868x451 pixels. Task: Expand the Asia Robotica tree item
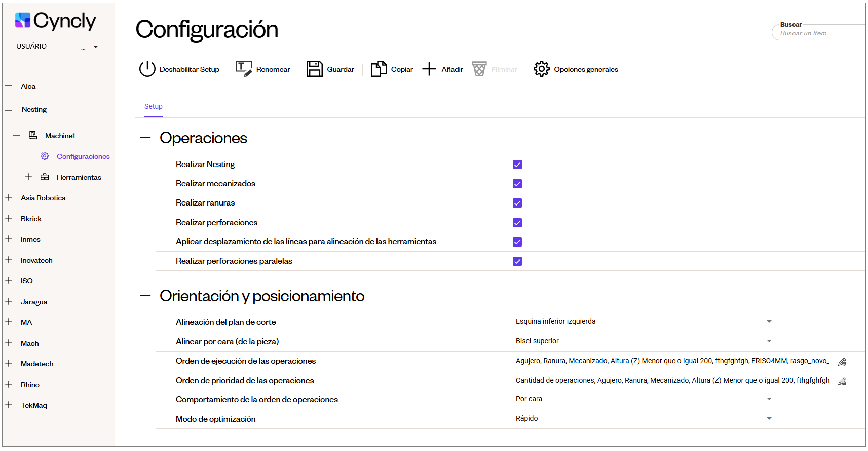tap(9, 197)
